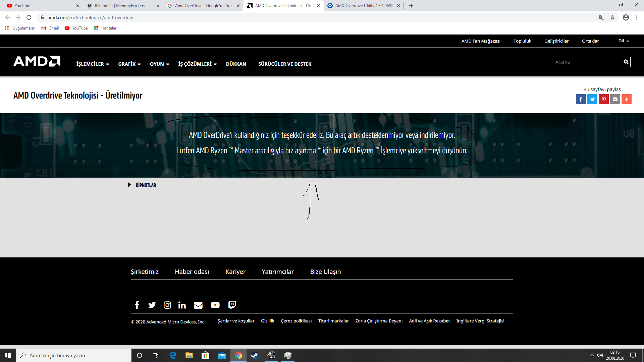Show hidden system tray icons

592,355
